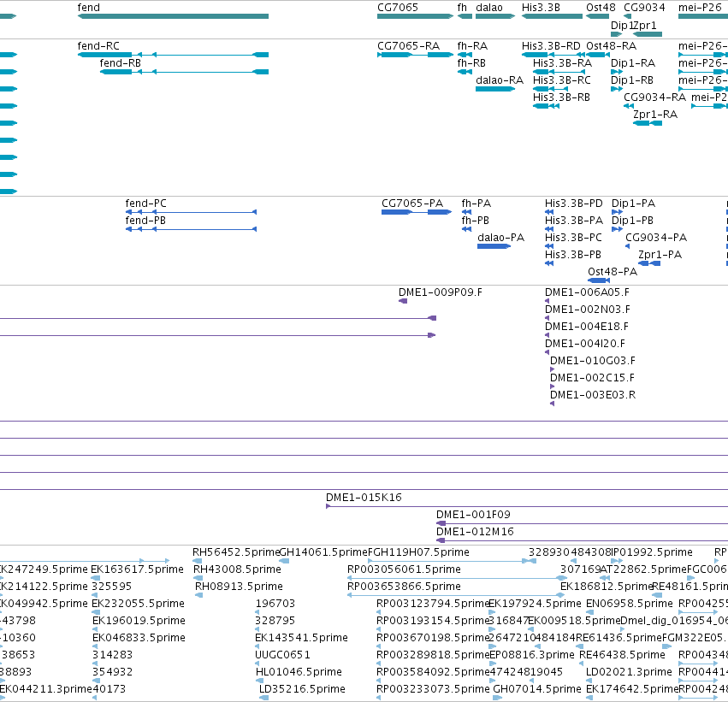This screenshot has height=702, width=728.
Task: Click the GH07014.5prime EST label
Action: [537, 690]
